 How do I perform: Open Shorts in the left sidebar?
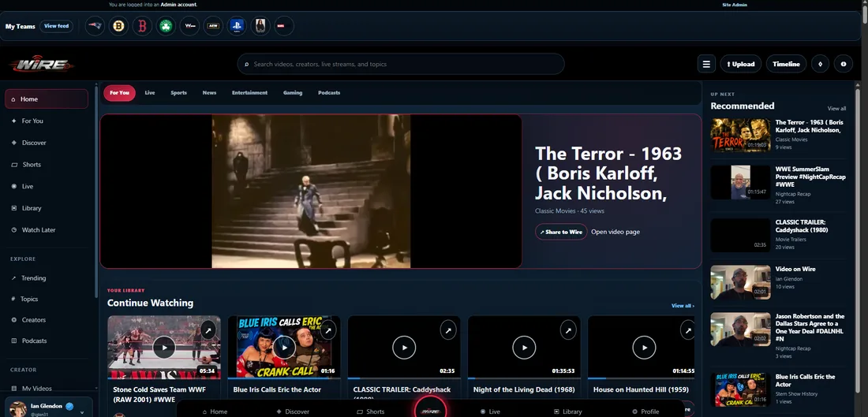(x=47, y=164)
